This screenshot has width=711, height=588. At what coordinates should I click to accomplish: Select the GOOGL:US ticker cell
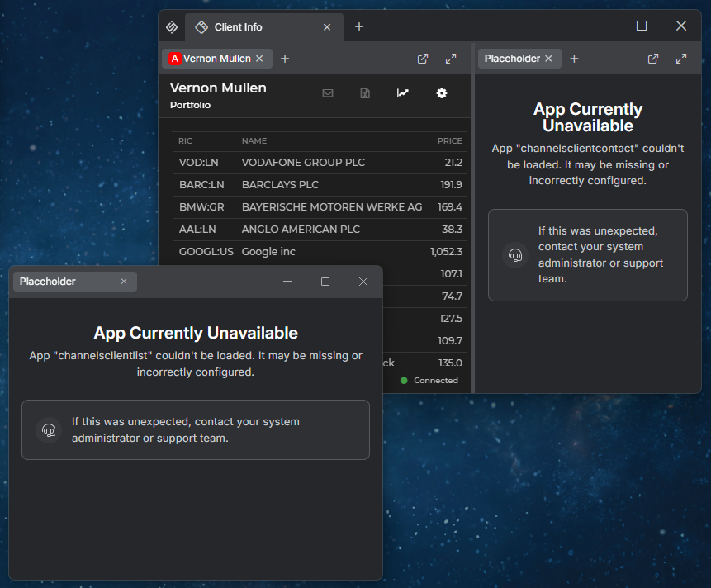(206, 251)
